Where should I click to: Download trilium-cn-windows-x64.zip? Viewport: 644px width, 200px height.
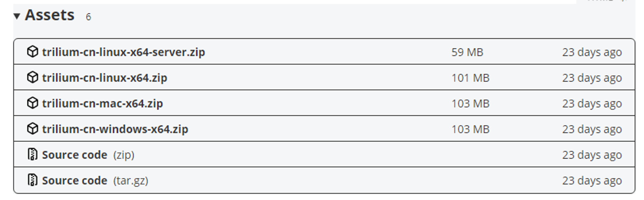115,129
